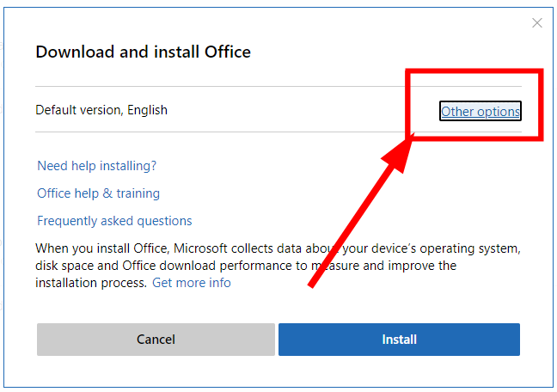This screenshot has height=392, width=557.
Task: Open the FAQ link in the dialog
Action: (x=114, y=221)
